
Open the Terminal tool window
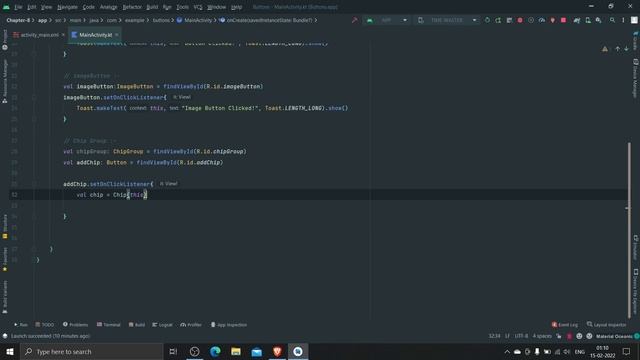pos(109,325)
